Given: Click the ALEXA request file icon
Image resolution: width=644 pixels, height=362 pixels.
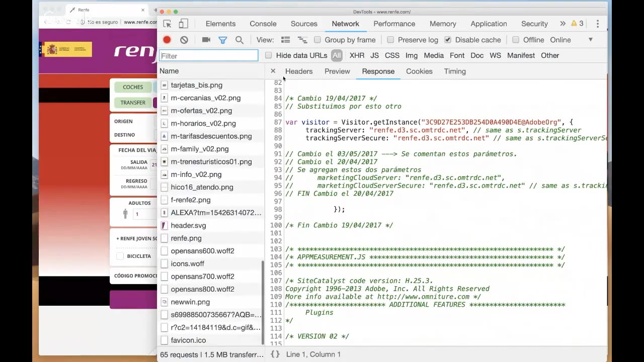Looking at the screenshot, I should [164, 213].
